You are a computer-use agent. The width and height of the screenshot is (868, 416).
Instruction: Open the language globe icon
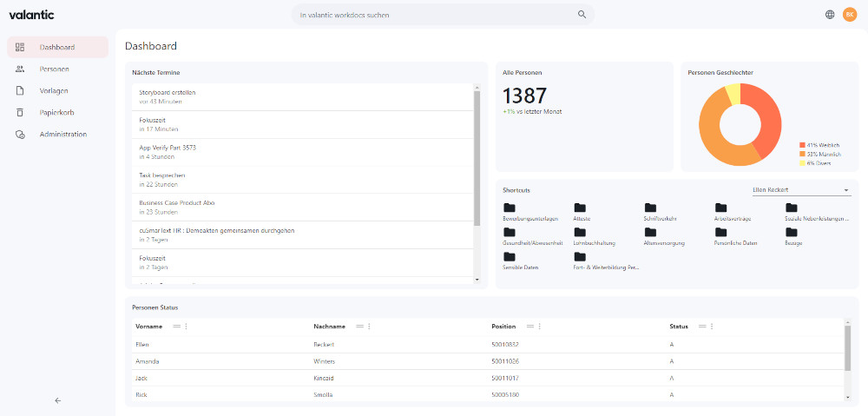point(830,15)
